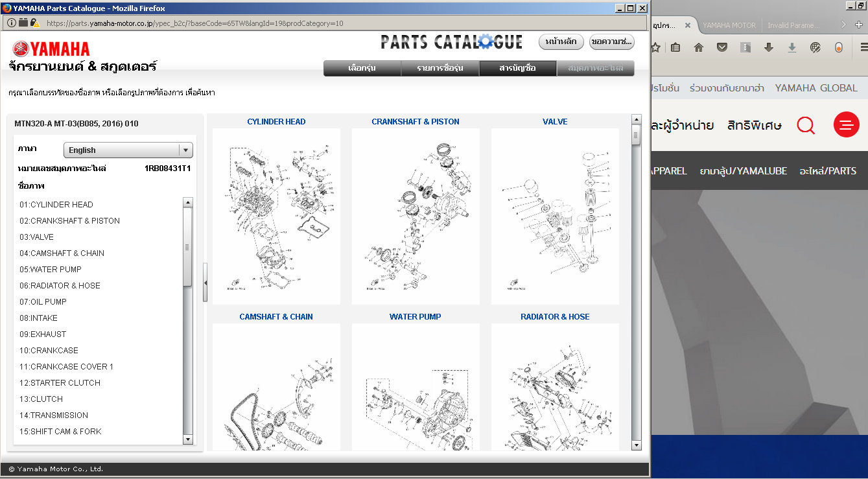Click the valve exploded diagram

pyautogui.click(x=555, y=216)
